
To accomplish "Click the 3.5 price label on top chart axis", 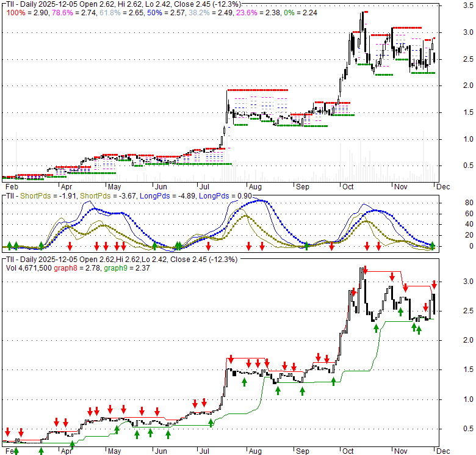I will pyautogui.click(x=468, y=5).
